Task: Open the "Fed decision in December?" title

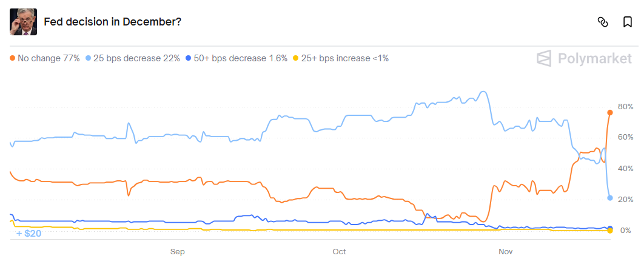Action: (113, 22)
